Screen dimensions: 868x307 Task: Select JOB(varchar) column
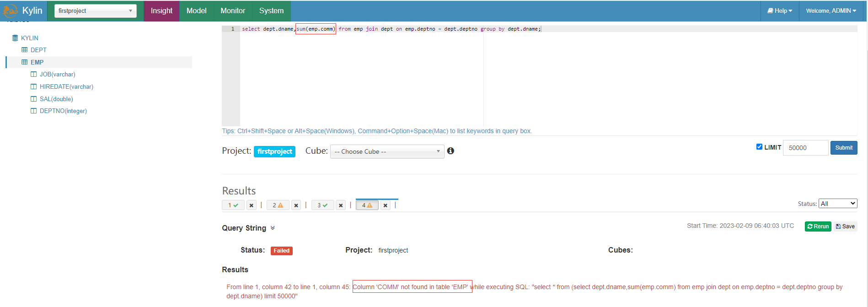tap(58, 74)
